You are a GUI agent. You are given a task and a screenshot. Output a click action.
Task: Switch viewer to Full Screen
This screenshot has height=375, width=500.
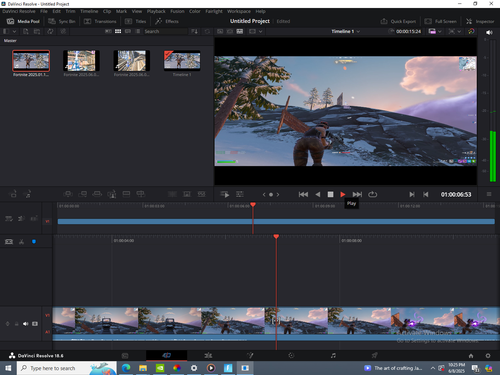click(x=440, y=21)
